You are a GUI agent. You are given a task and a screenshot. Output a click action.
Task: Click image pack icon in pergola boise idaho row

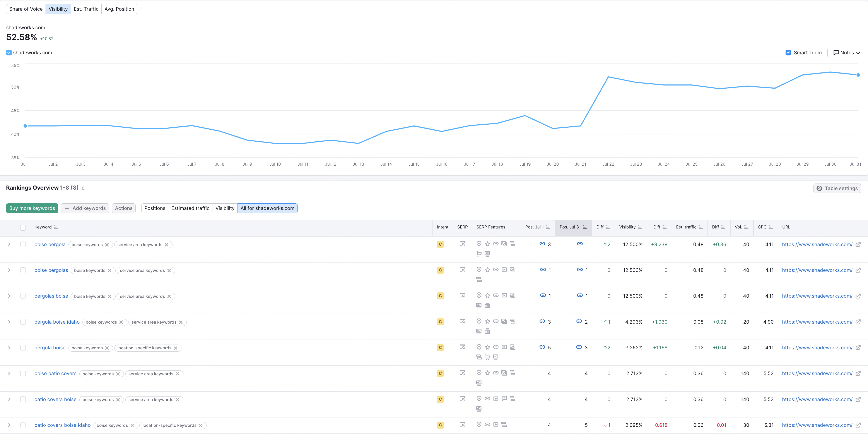504,321
